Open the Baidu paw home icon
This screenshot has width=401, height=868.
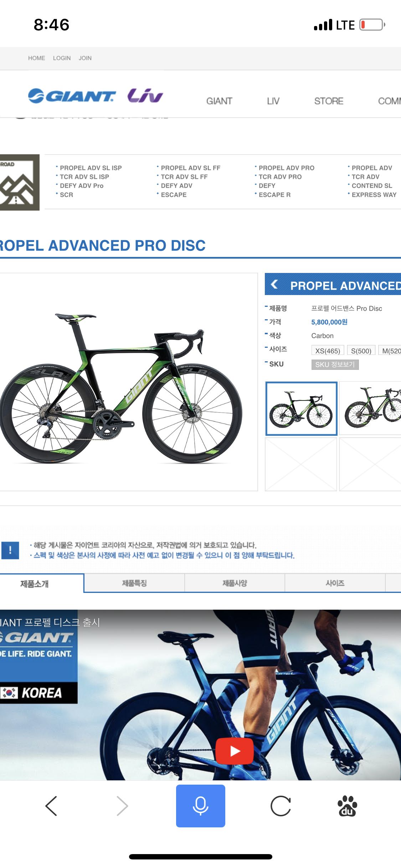347,806
